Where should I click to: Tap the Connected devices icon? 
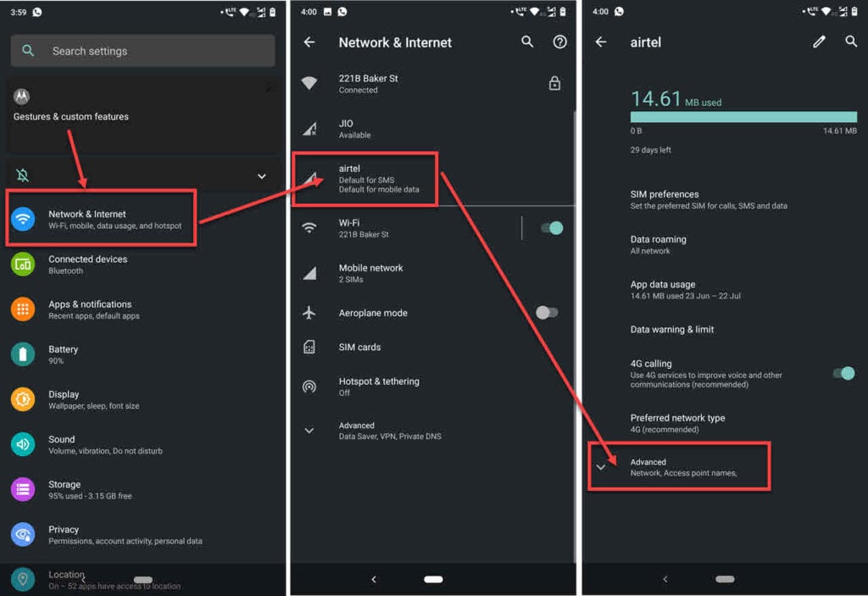click(x=23, y=265)
